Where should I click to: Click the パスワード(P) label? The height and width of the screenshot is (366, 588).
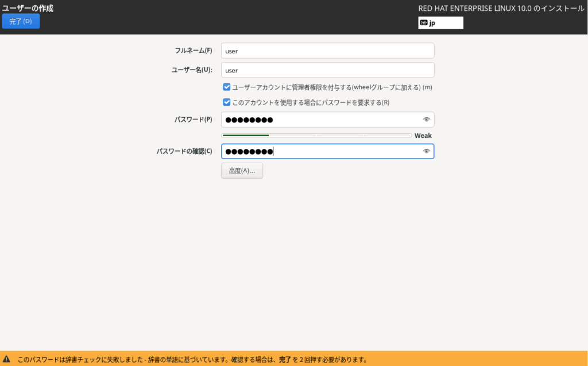point(194,120)
